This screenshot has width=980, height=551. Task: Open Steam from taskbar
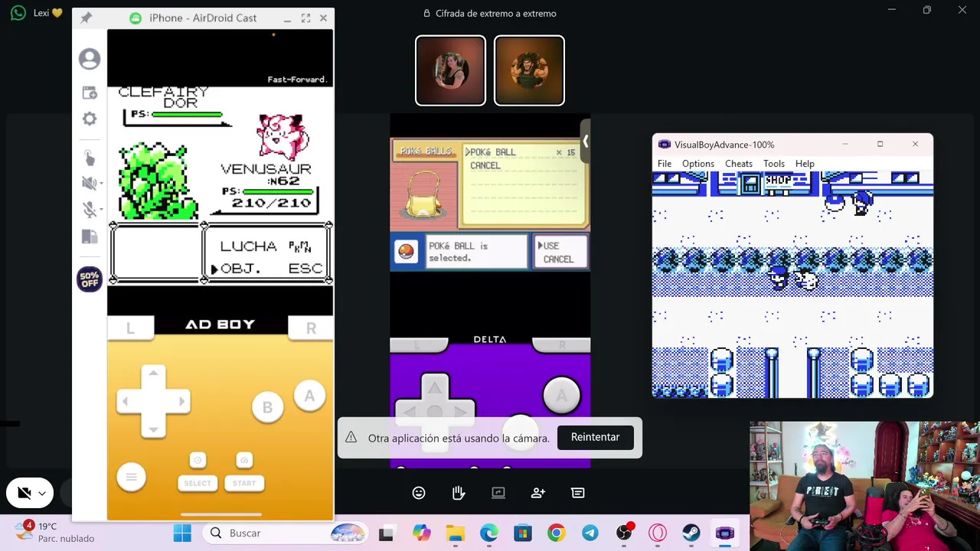click(691, 533)
